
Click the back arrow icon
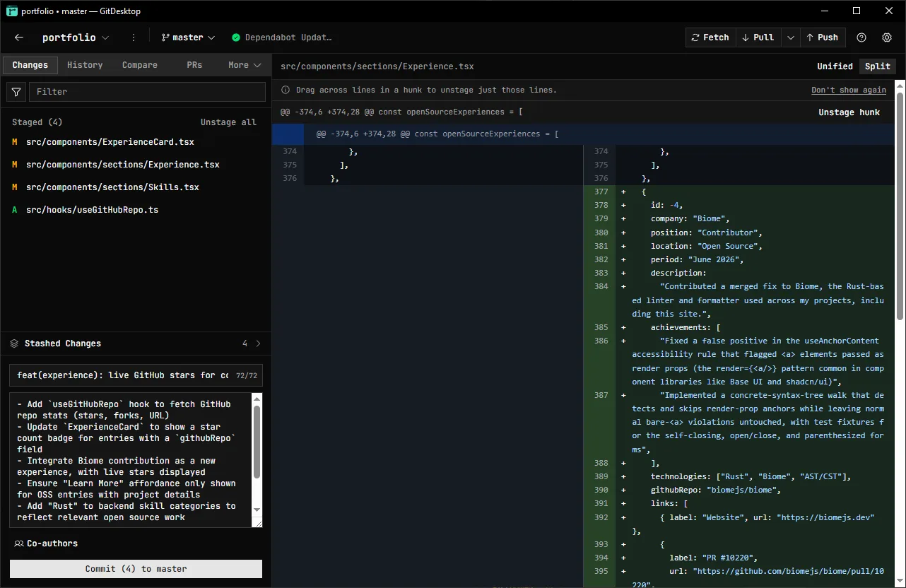click(x=19, y=37)
